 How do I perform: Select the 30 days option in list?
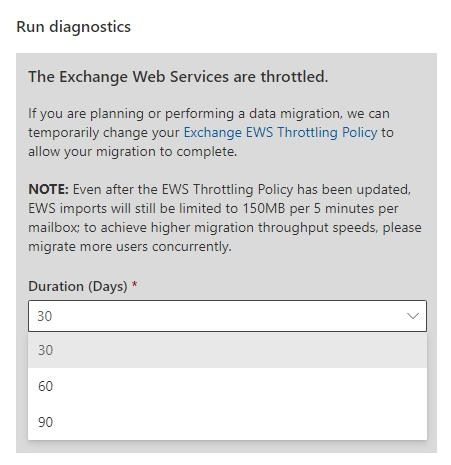(x=227, y=350)
